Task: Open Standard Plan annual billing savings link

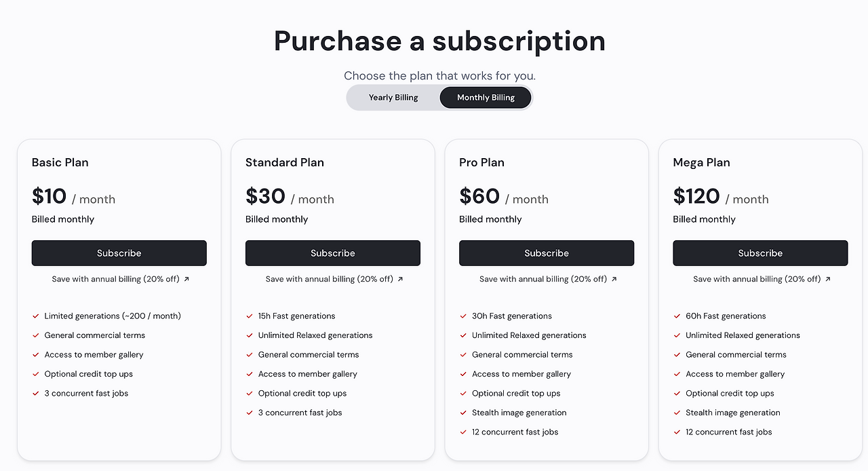Action: tap(329, 279)
